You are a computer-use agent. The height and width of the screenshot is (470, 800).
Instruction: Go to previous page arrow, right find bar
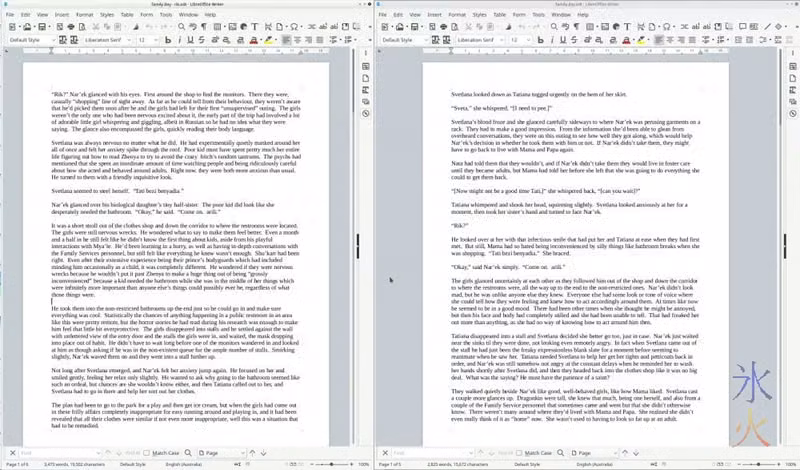coord(625,453)
